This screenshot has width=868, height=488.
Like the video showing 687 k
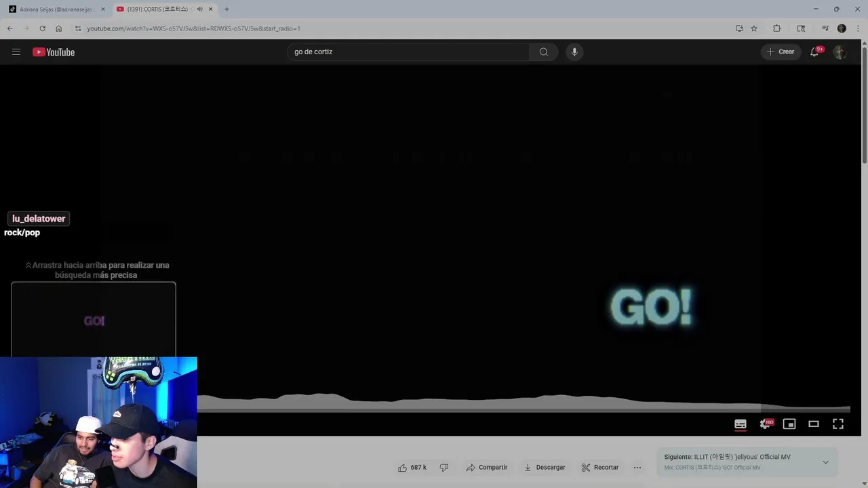pos(412,467)
